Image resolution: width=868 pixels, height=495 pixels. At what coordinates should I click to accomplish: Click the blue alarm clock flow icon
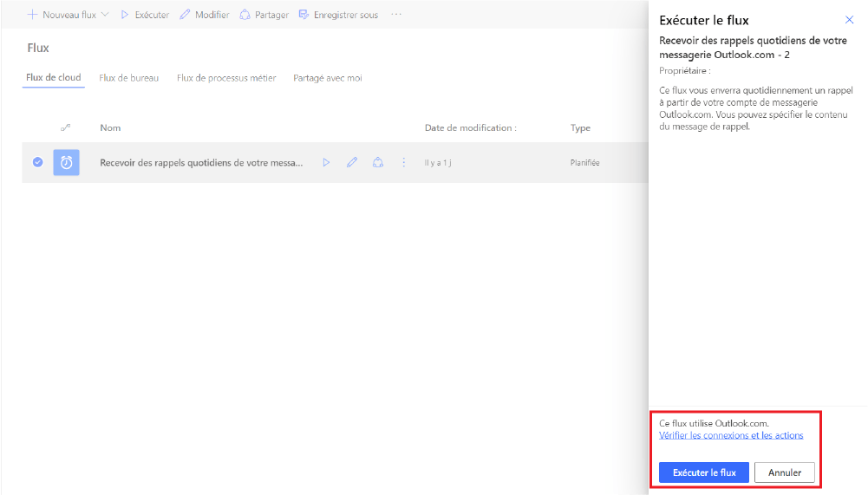click(x=66, y=162)
